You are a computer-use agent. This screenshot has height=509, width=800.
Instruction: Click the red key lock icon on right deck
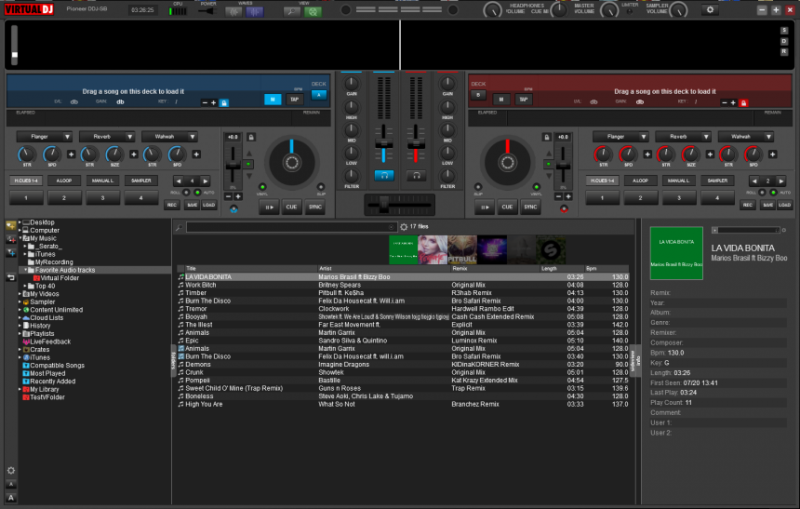point(743,102)
